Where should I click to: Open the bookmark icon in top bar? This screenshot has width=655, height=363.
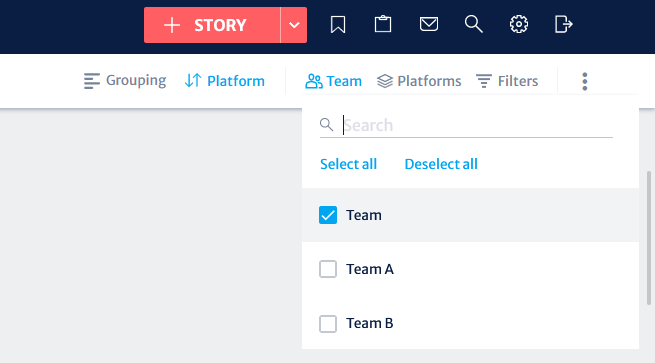coord(338,25)
